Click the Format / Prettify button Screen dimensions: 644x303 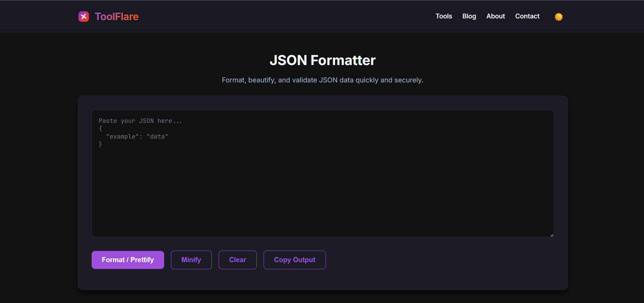tap(128, 260)
